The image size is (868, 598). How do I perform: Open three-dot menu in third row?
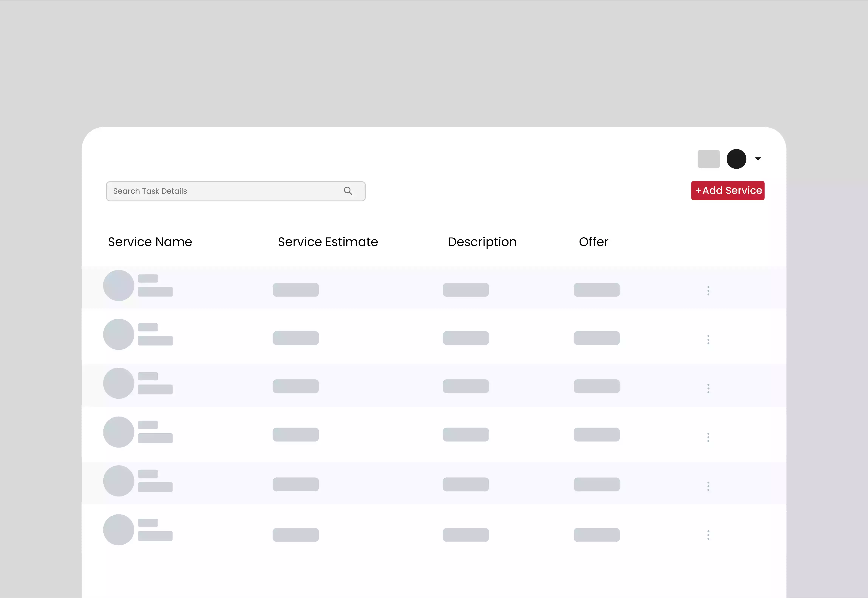coord(708,389)
